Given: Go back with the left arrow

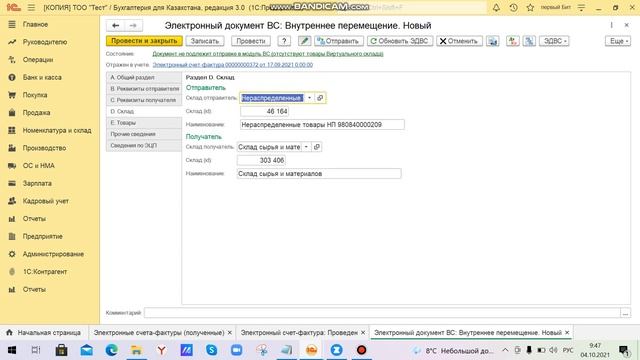Looking at the screenshot, I should tap(116, 25).
